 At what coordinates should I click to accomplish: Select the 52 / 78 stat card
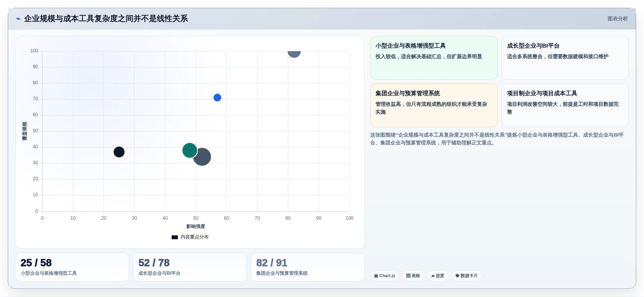[190, 267]
